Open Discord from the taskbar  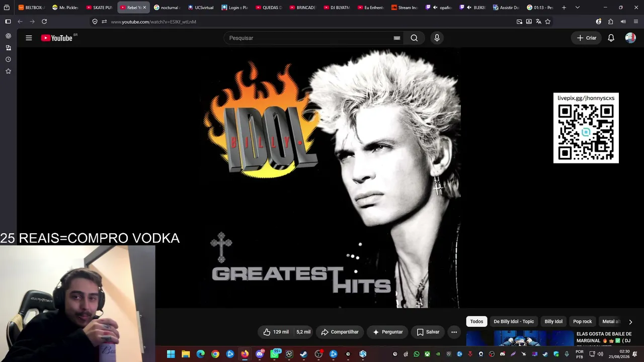(x=260, y=354)
